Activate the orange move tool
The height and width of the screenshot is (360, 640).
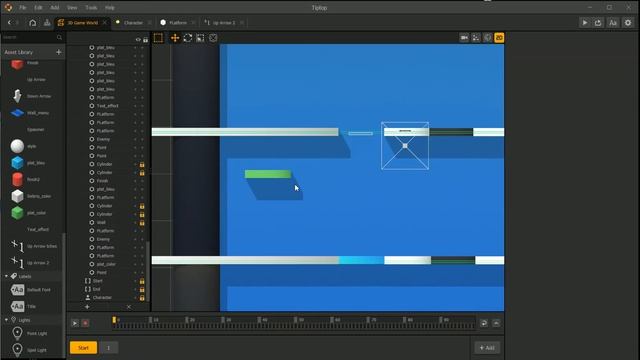(175, 38)
